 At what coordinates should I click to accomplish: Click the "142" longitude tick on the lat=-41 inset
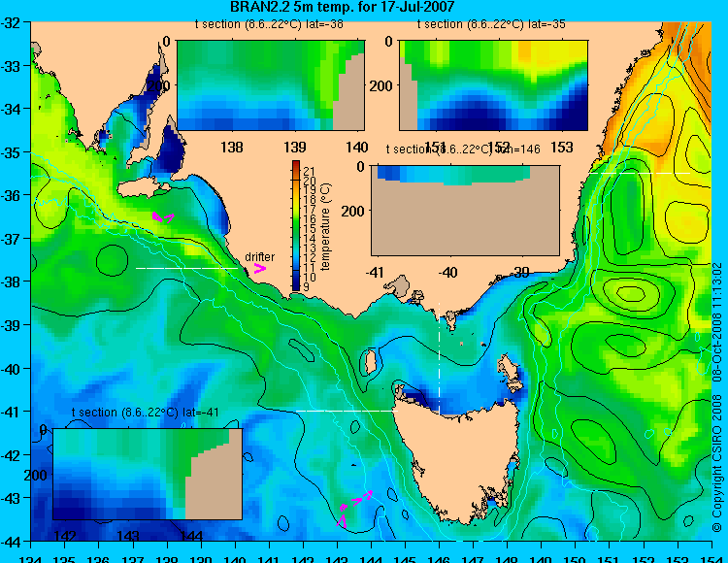tap(65, 537)
